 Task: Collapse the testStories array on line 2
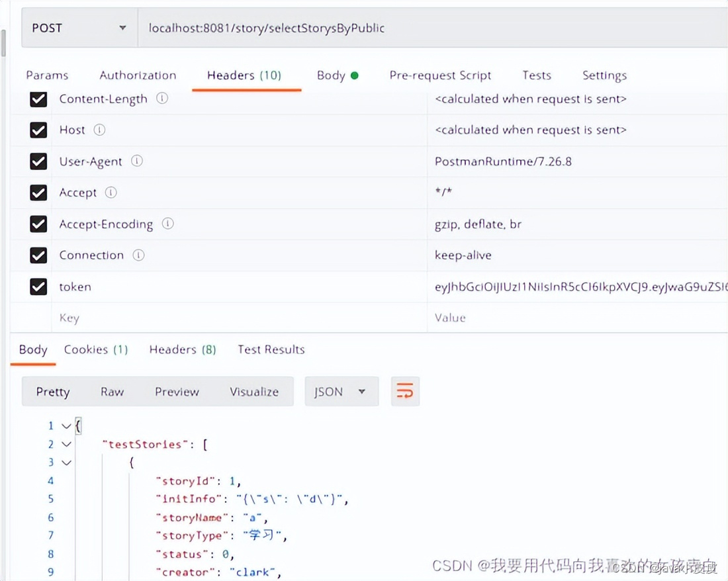coord(66,445)
